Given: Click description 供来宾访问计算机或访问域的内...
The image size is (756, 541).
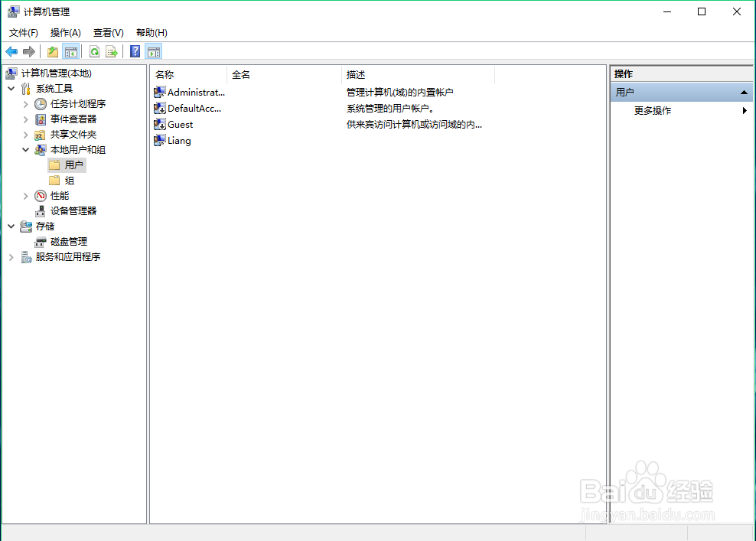Looking at the screenshot, I should [x=414, y=125].
